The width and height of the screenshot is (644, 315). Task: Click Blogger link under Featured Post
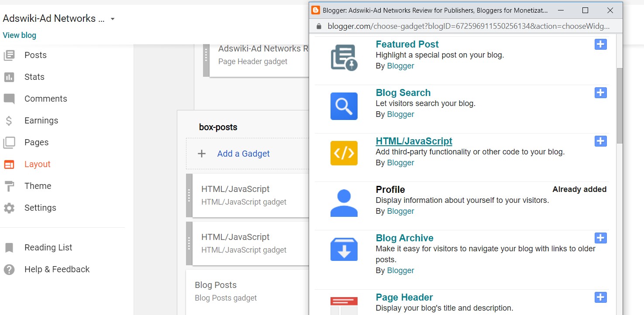click(400, 66)
